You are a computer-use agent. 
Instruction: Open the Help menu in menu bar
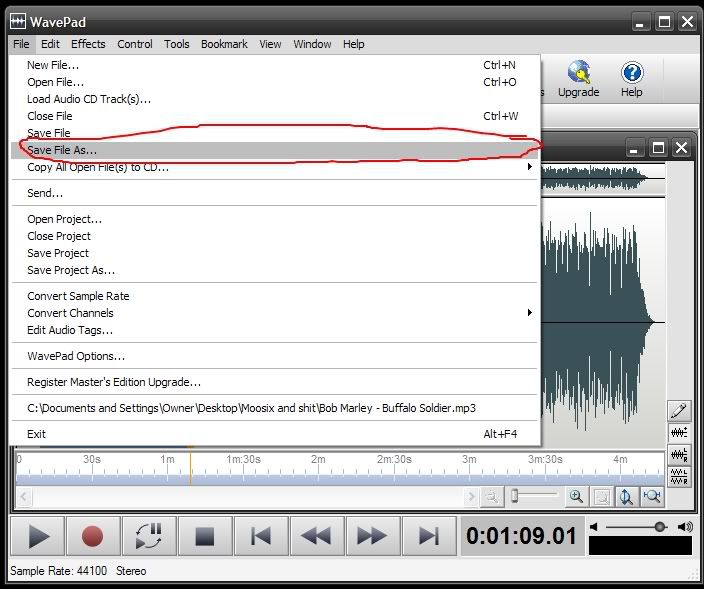coord(354,44)
